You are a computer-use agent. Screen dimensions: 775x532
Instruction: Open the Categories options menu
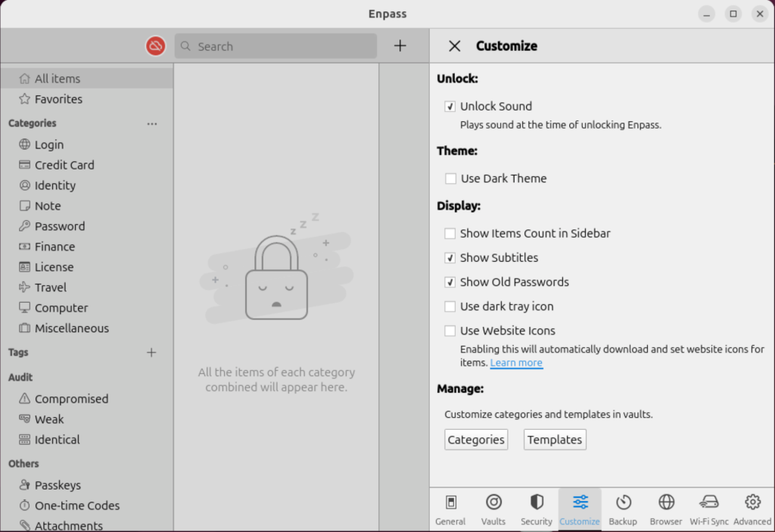point(151,123)
